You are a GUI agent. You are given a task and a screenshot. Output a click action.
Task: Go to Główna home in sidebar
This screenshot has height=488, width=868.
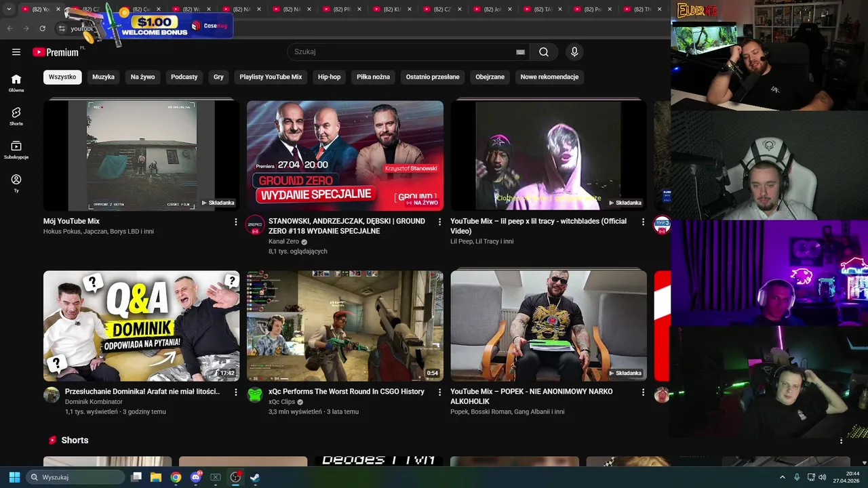point(16,83)
